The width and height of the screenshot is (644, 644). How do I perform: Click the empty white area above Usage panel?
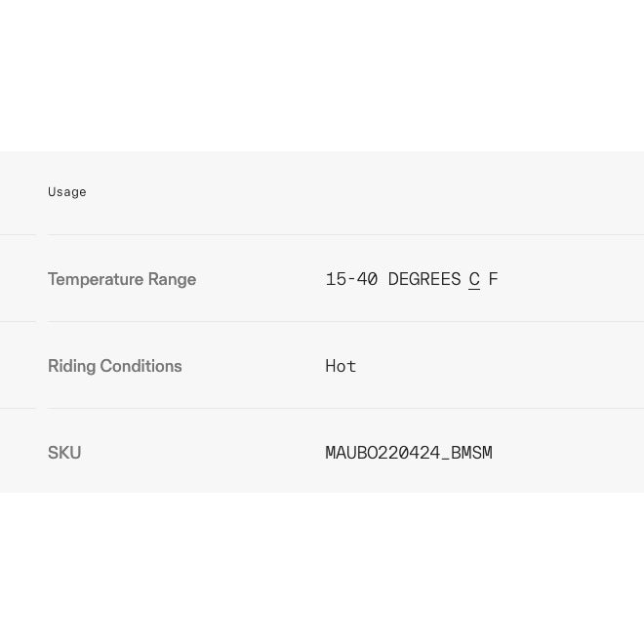pyautogui.click(x=322, y=75)
